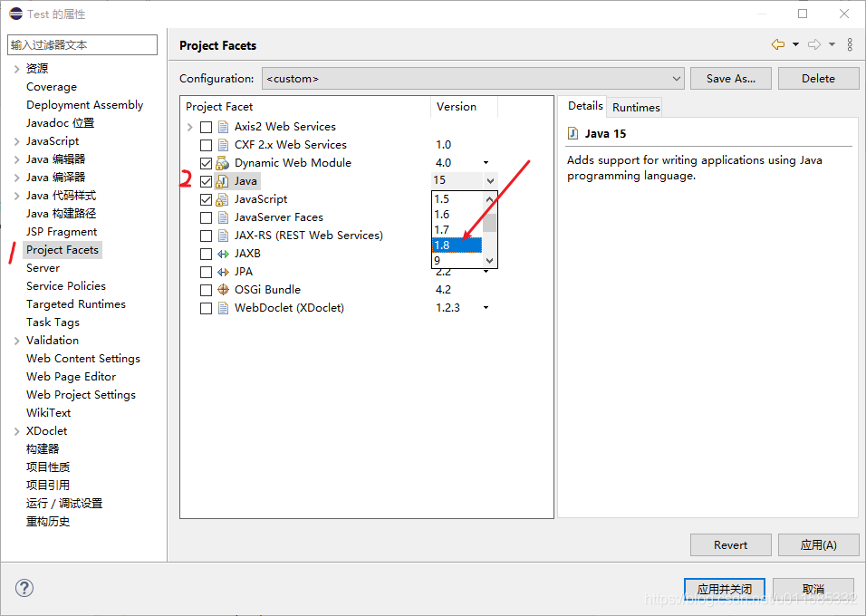This screenshot has height=616, width=866.
Task: Expand the XDoclet tree node
Action: coord(16,431)
